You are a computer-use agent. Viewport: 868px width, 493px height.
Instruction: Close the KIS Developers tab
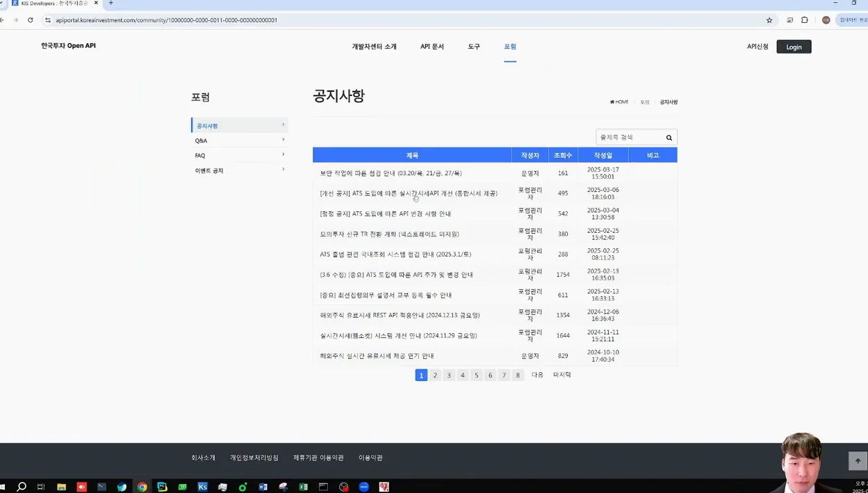96,3
